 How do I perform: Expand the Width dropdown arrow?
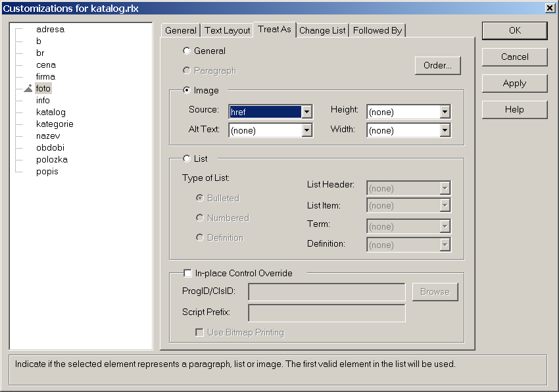click(x=445, y=130)
